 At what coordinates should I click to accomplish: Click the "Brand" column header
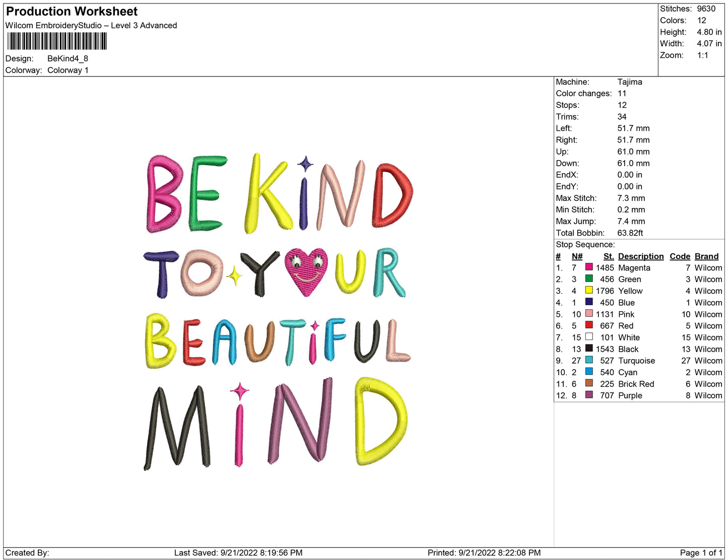[706, 256]
